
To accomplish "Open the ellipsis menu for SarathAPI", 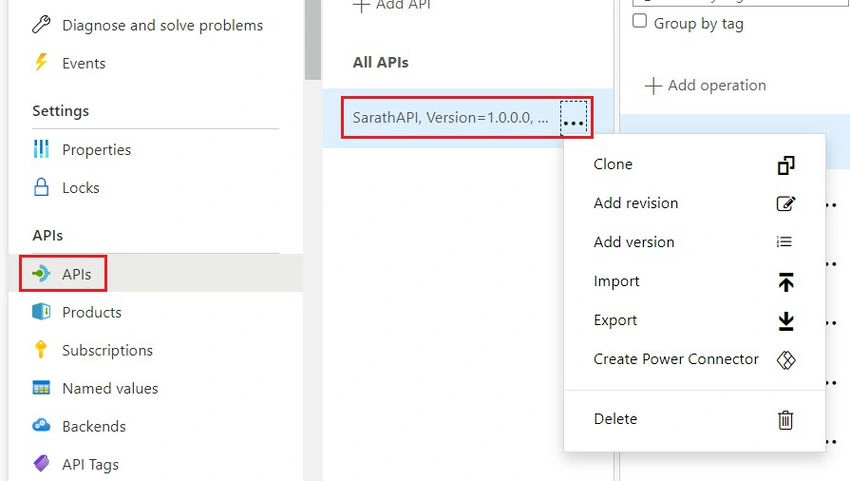I will coord(573,117).
